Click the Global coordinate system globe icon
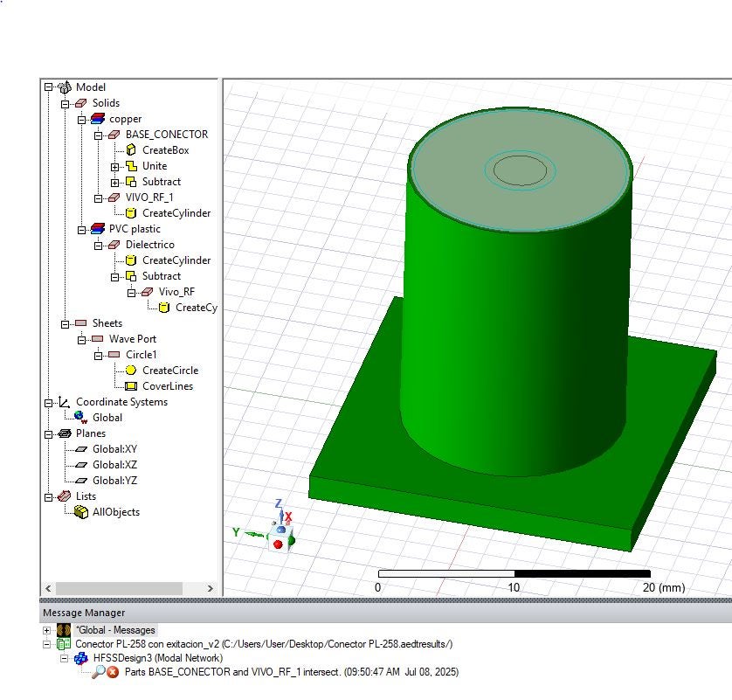The width and height of the screenshot is (732, 700). tap(80, 418)
